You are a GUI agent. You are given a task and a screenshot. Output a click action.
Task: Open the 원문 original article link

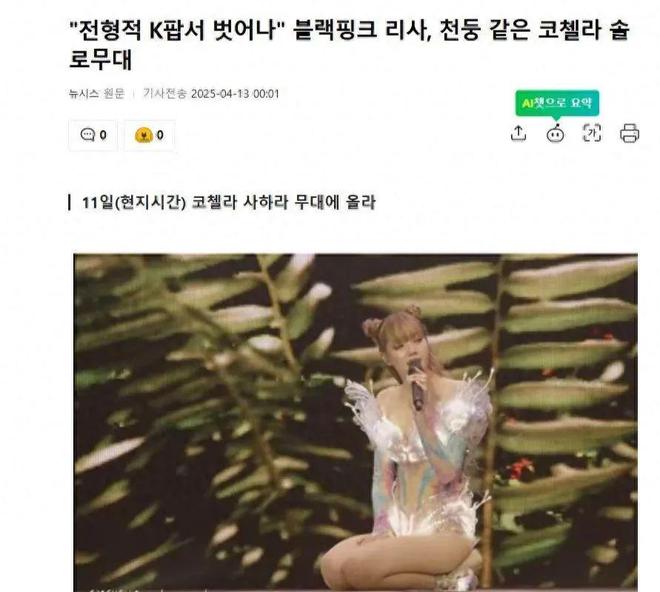tap(114, 93)
